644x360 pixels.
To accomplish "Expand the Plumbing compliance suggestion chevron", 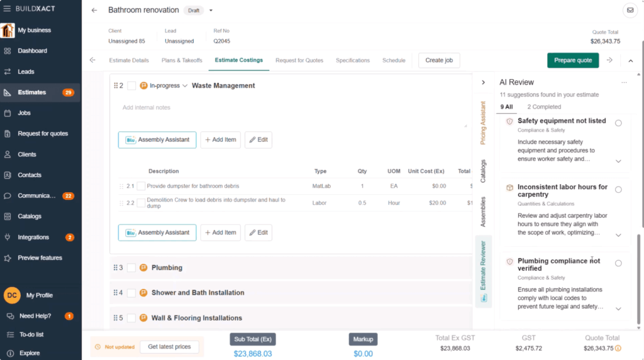I will (618, 308).
